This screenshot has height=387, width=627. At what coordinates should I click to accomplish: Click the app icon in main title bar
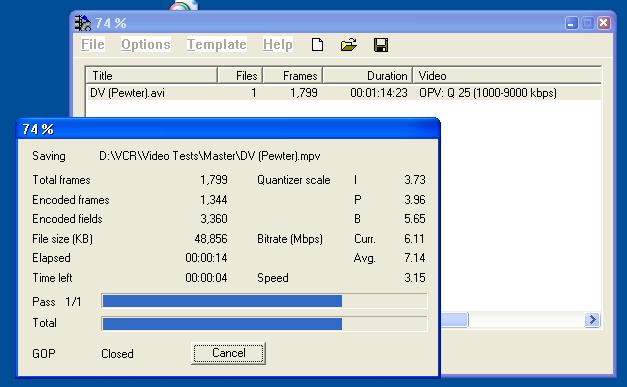83,23
